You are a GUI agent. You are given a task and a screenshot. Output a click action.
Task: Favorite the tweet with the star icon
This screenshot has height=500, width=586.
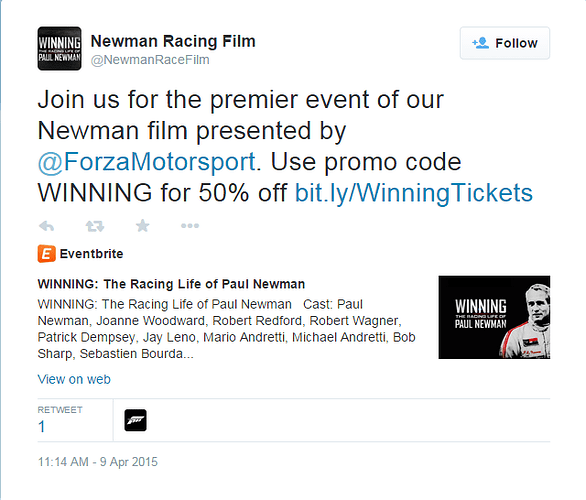pos(142,226)
